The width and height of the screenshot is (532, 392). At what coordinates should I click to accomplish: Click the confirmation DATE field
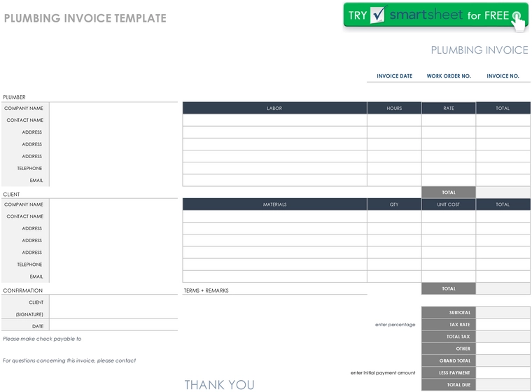[113, 325]
